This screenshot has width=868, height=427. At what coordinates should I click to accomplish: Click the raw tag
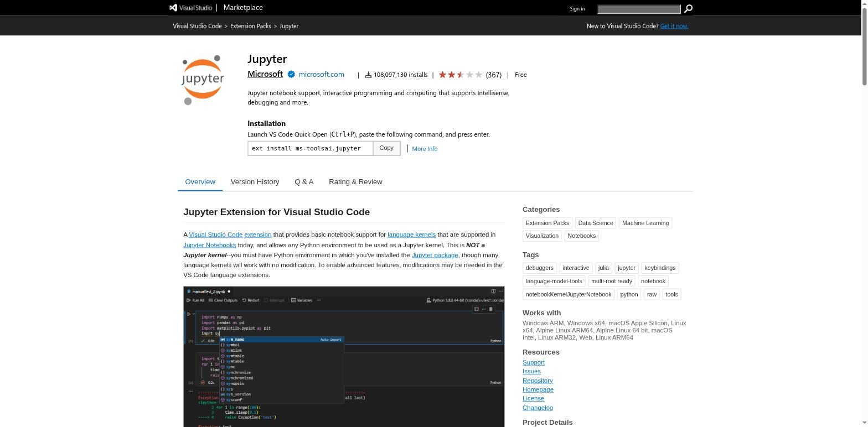(652, 294)
